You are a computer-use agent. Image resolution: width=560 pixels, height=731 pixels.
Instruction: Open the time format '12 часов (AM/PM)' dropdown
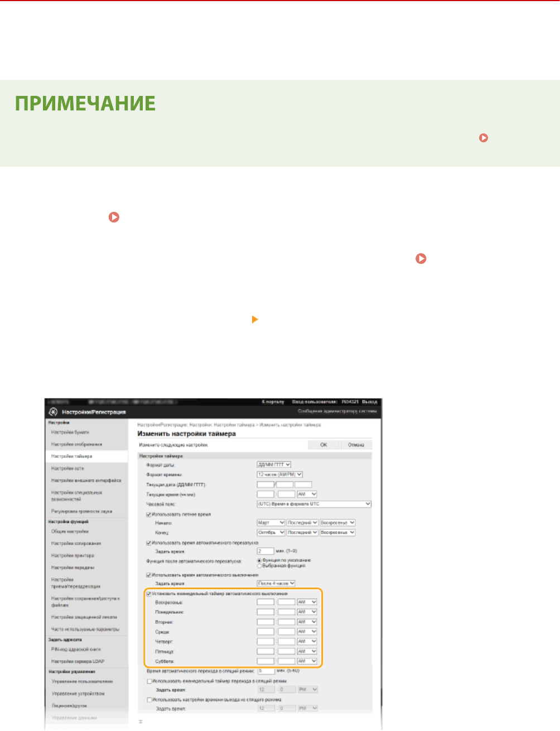tap(279, 475)
